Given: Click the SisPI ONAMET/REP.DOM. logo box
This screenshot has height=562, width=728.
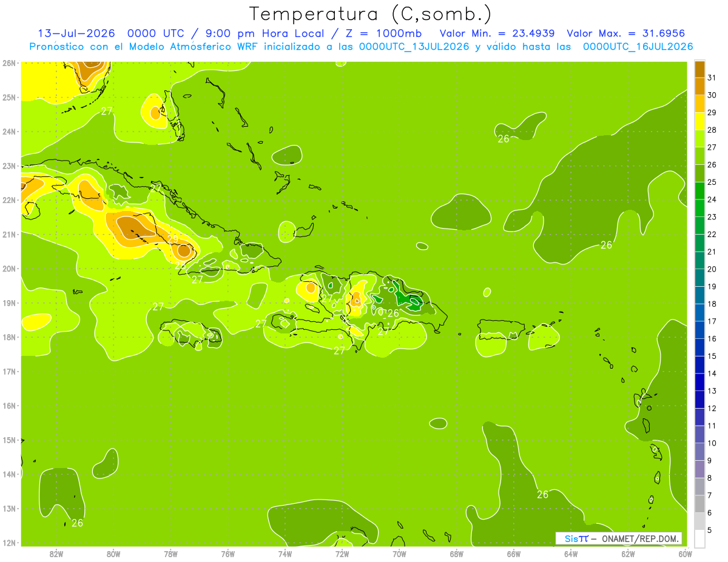Looking at the screenshot, I should [x=619, y=538].
